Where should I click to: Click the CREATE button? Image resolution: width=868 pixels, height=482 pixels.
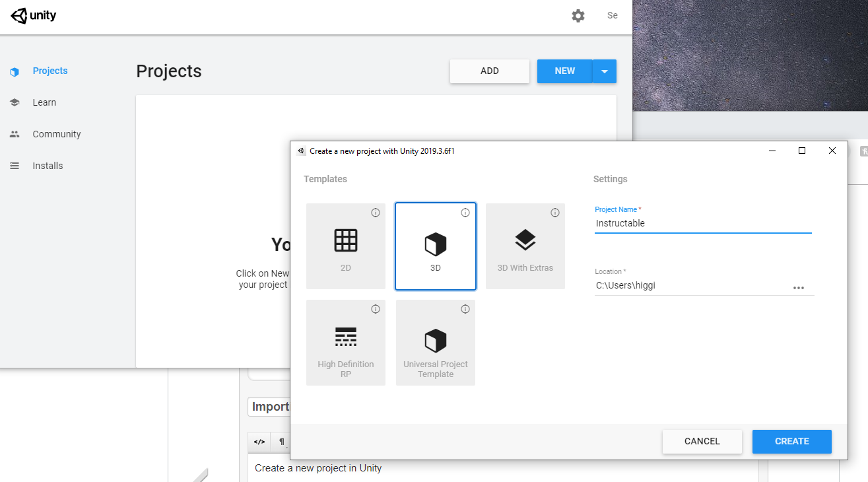click(x=792, y=442)
